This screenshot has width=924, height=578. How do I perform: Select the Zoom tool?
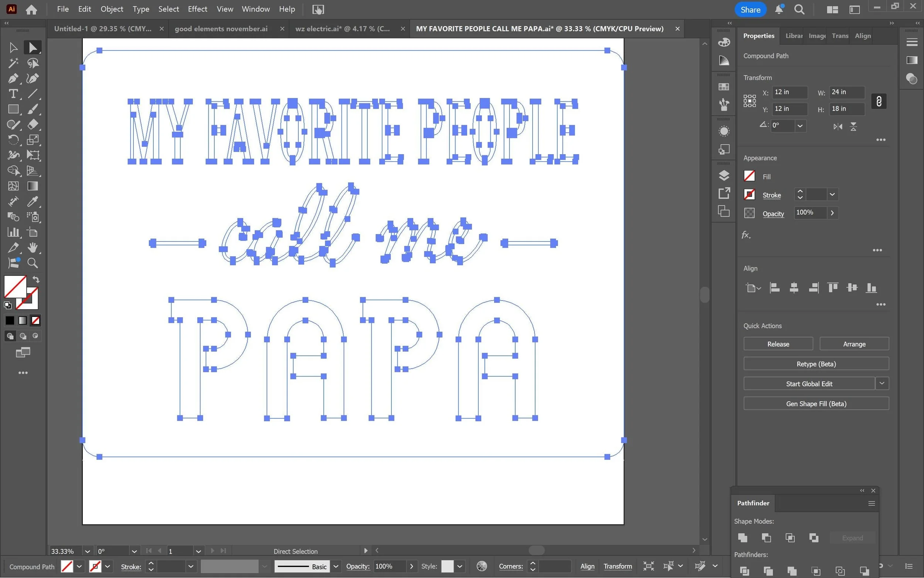[33, 263]
